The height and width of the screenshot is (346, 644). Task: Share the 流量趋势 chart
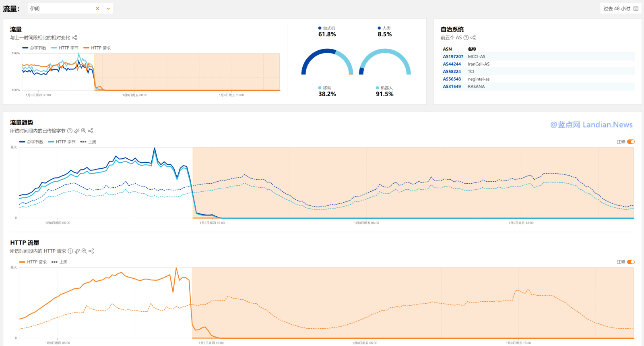point(91,131)
